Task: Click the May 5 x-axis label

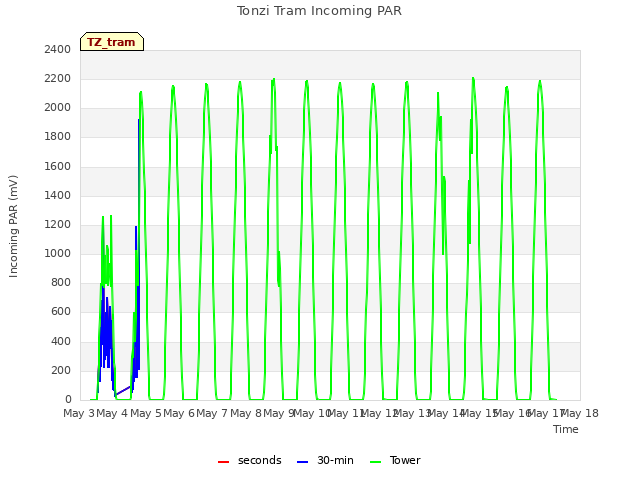Action: [x=146, y=413]
